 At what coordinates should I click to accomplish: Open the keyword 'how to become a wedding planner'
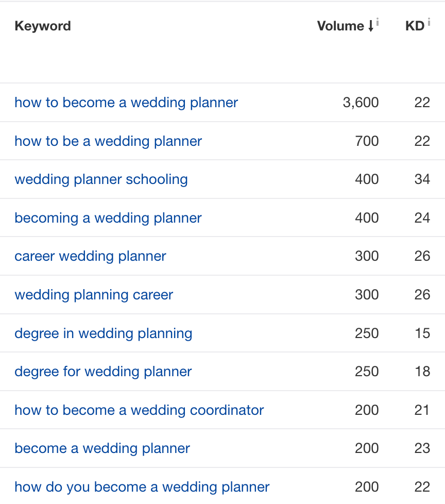(x=126, y=103)
